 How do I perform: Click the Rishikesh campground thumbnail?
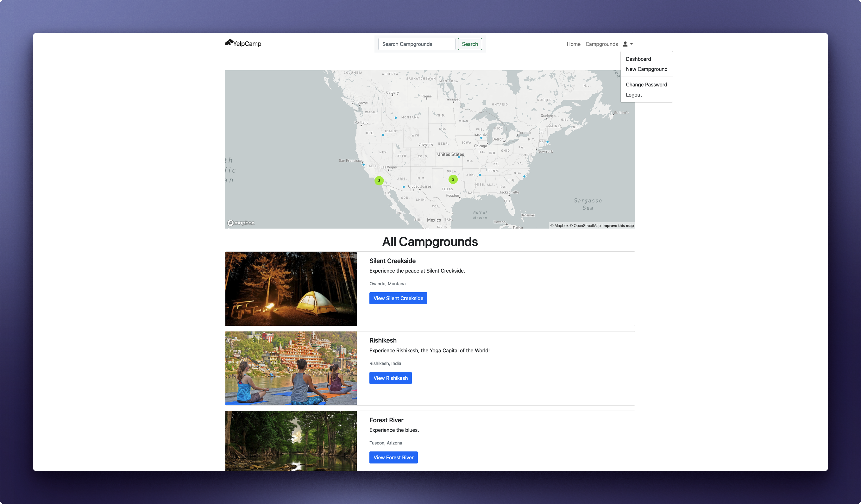[x=291, y=369]
